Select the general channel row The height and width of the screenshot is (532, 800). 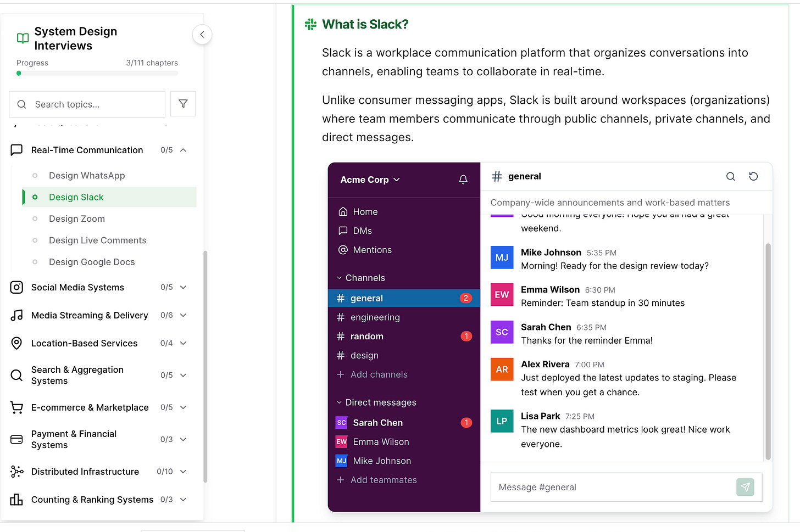tap(404, 298)
